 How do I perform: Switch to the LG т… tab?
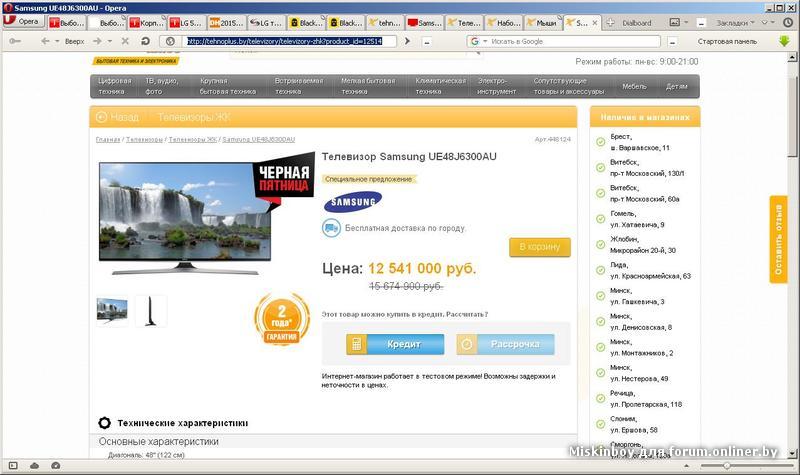point(266,23)
